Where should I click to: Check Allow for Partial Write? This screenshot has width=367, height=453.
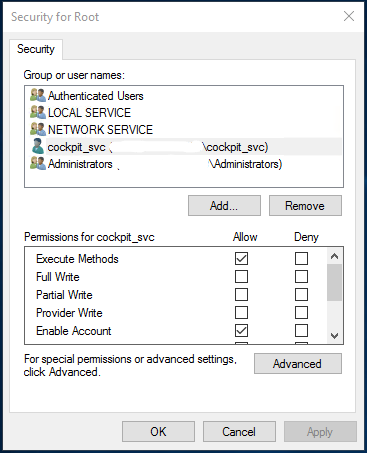(241, 294)
